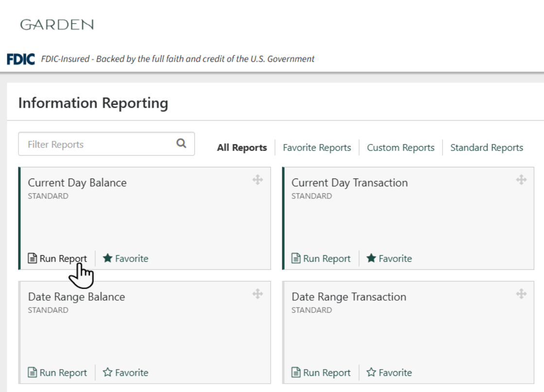Run the Current Day Transaction report
Viewport: 544px width, 392px height.
(x=321, y=259)
